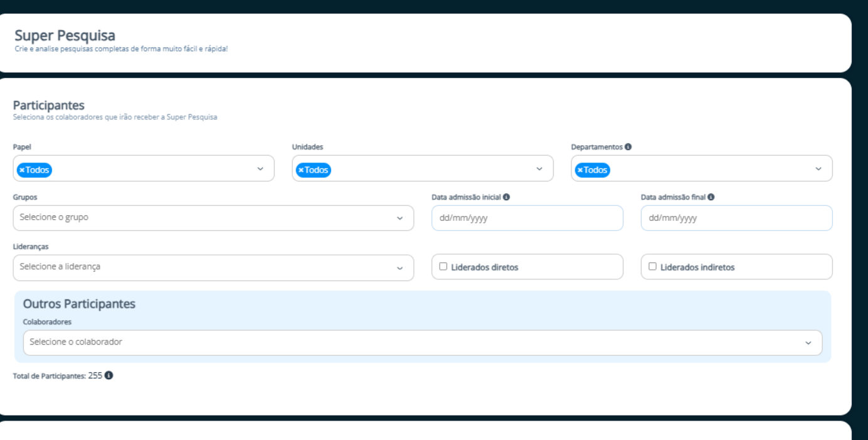Image resolution: width=868 pixels, height=440 pixels.
Task: Click the info icon beside Data admissão inicial
Action: point(506,196)
